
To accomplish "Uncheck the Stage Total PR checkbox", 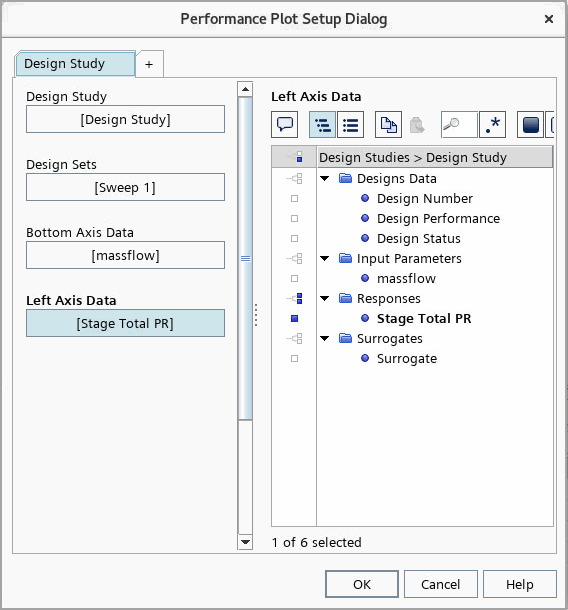I will pos(295,319).
